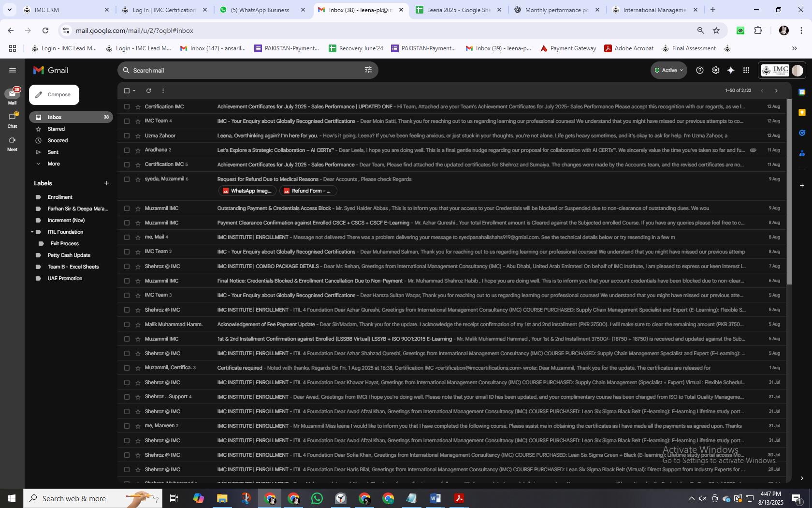Select checkbox for Aradhana email
The image size is (812, 508).
pos(127,150)
